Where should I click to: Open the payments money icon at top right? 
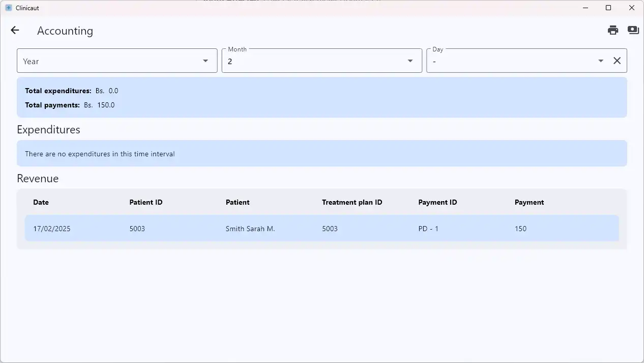pos(633,31)
